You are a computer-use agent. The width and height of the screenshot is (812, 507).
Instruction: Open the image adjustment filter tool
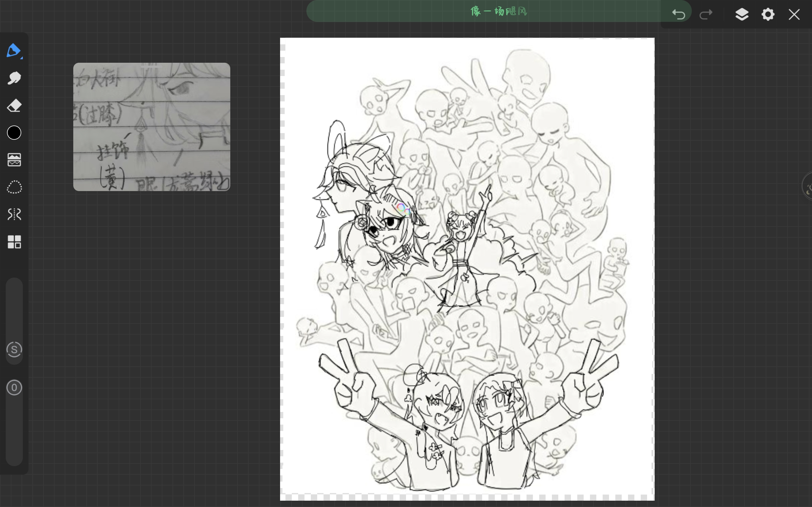pos(14,160)
